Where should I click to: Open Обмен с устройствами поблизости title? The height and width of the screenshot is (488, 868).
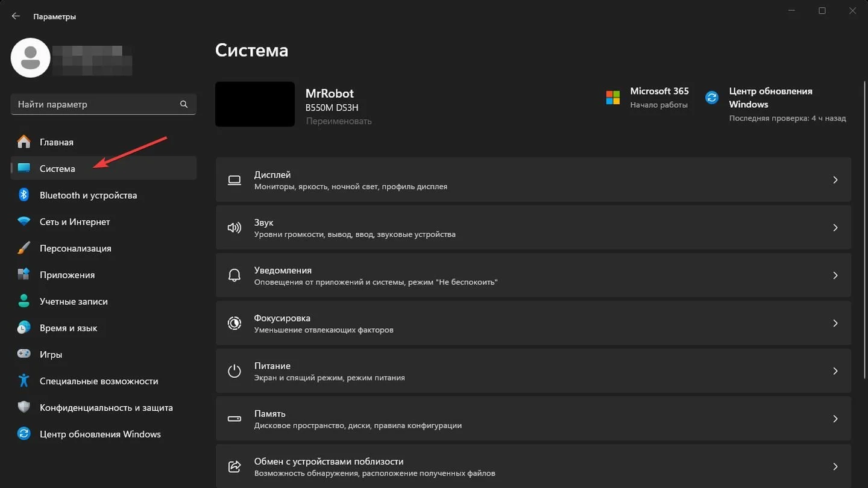pyautogui.click(x=329, y=461)
